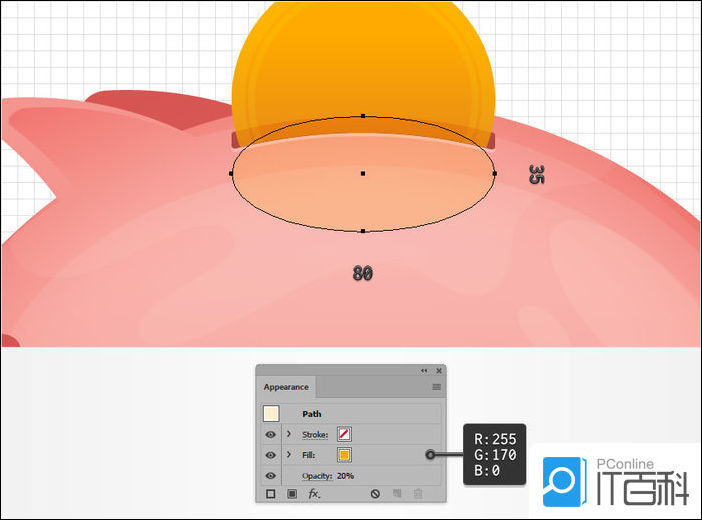Toggle visibility of the Opacity attribute
702x520 pixels.
click(270, 476)
